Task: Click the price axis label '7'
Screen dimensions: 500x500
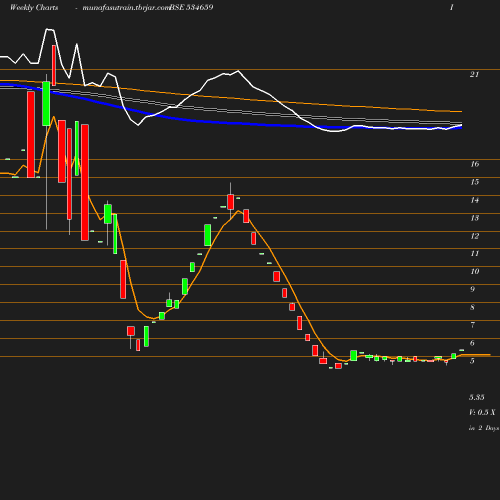Action: coord(472,325)
